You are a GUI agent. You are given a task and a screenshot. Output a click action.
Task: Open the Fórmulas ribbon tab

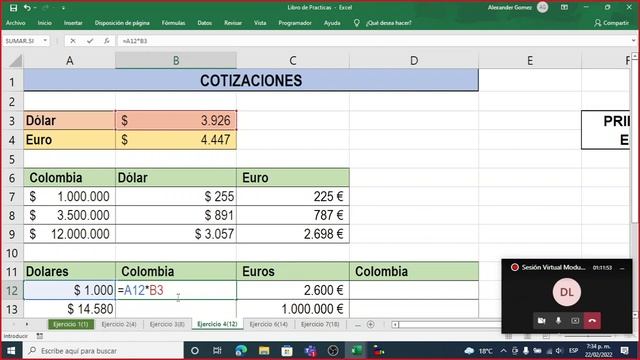(173, 23)
